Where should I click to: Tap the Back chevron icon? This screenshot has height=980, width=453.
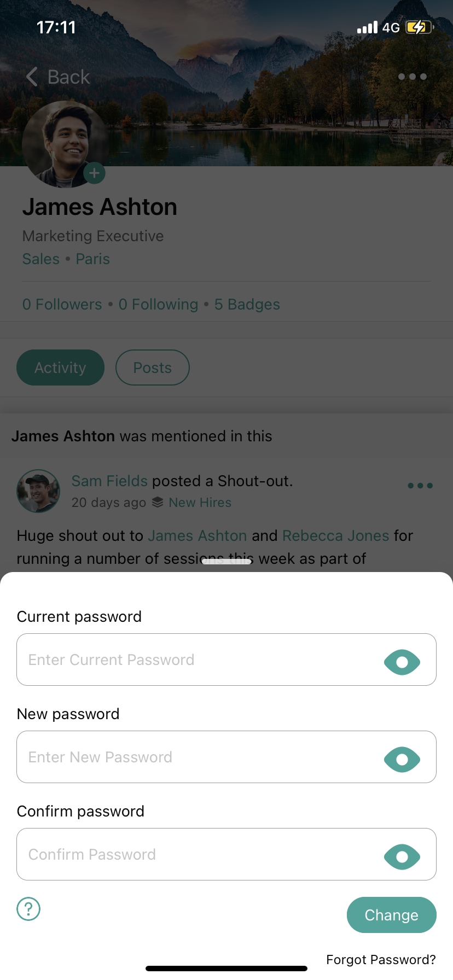[32, 77]
